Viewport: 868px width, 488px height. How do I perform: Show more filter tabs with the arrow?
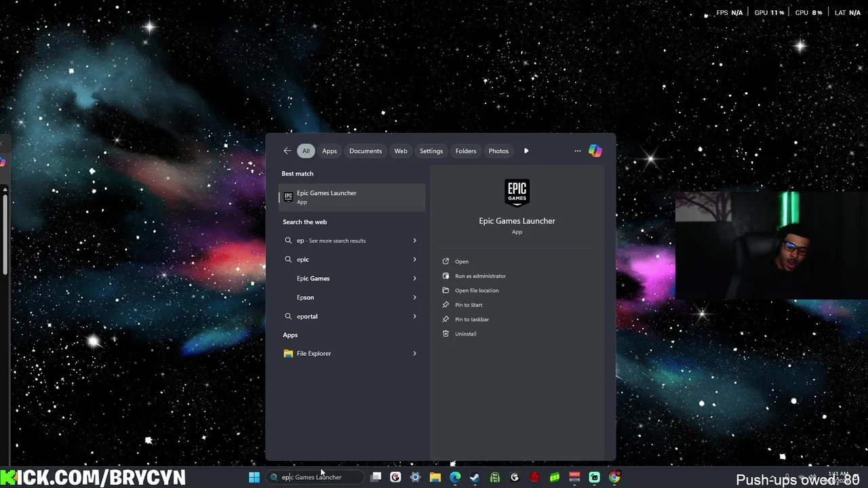526,151
